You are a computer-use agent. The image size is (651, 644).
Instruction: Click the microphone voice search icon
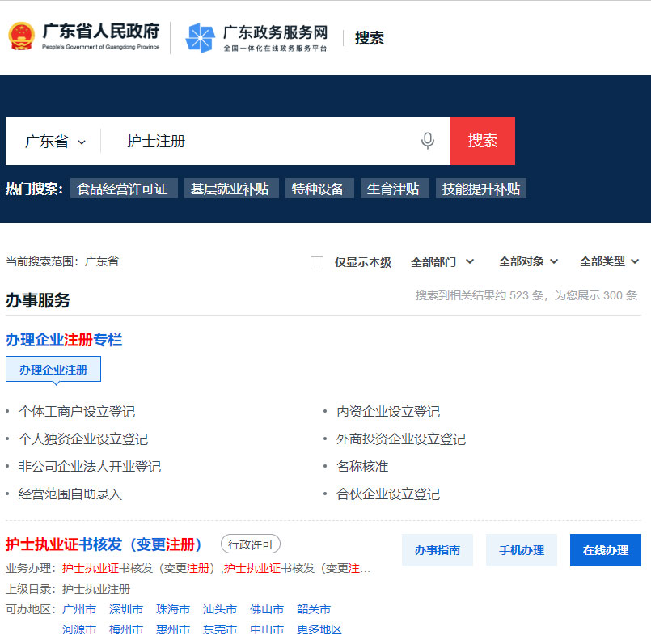pyautogui.click(x=428, y=141)
